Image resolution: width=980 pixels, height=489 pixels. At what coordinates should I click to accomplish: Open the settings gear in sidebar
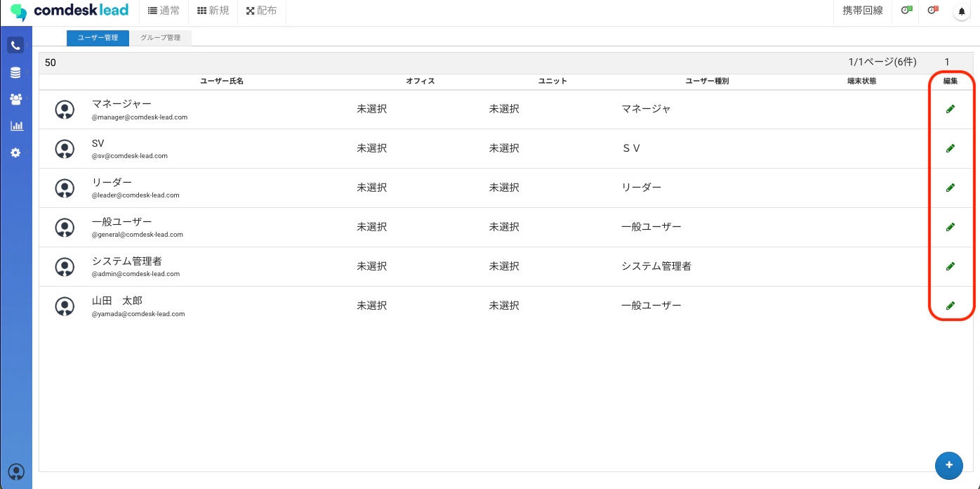click(x=15, y=152)
